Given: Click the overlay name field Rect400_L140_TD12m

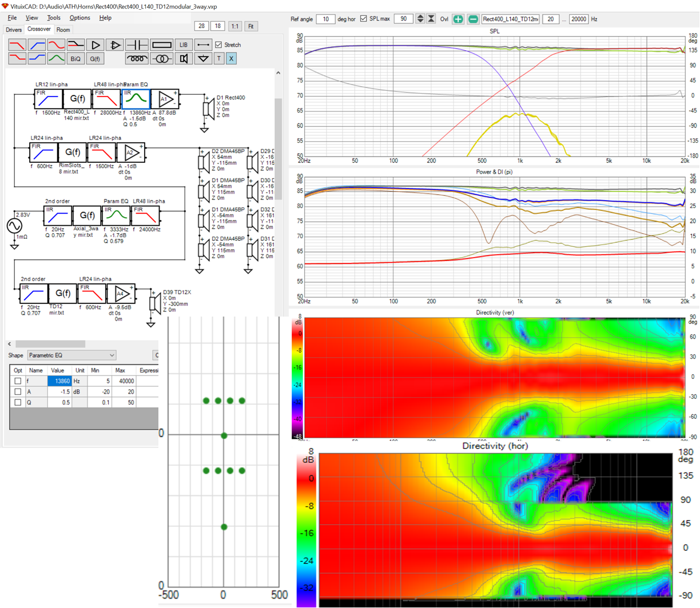Looking at the screenshot, I should point(510,19).
